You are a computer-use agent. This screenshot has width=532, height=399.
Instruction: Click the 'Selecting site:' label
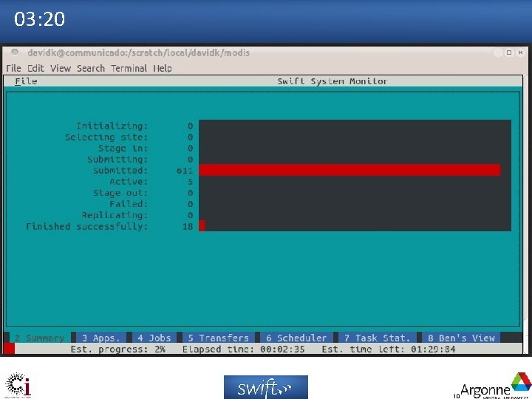[106, 137]
